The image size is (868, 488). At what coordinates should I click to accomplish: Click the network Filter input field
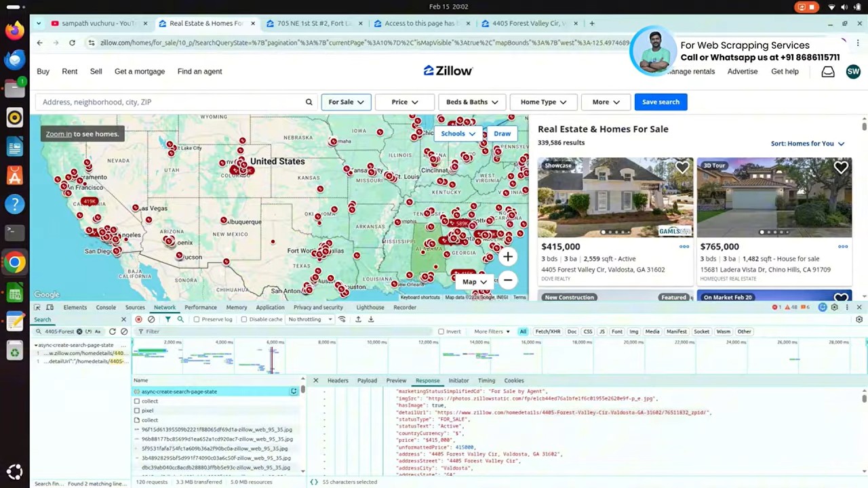click(285, 331)
